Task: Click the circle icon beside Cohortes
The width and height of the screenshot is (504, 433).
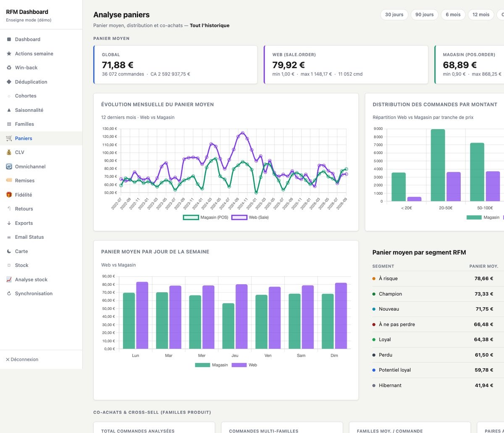Action: (9, 96)
